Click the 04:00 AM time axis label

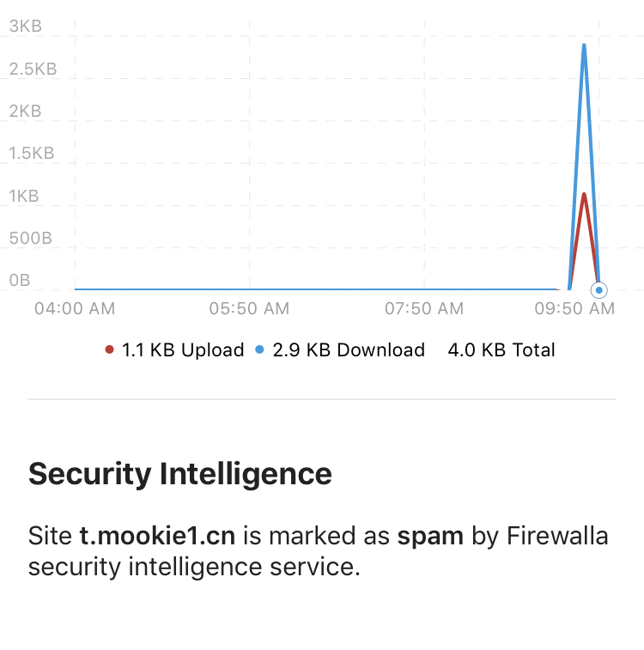coord(75,309)
